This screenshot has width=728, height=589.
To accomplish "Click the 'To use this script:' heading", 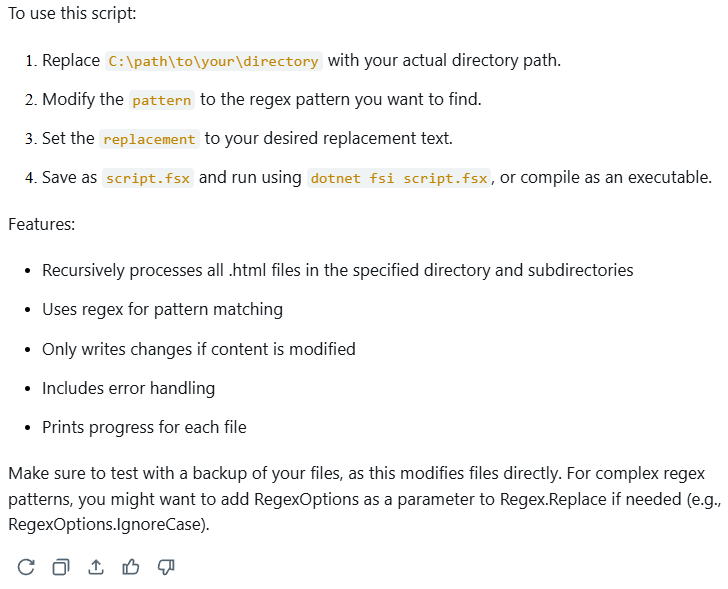I will pos(72,13).
